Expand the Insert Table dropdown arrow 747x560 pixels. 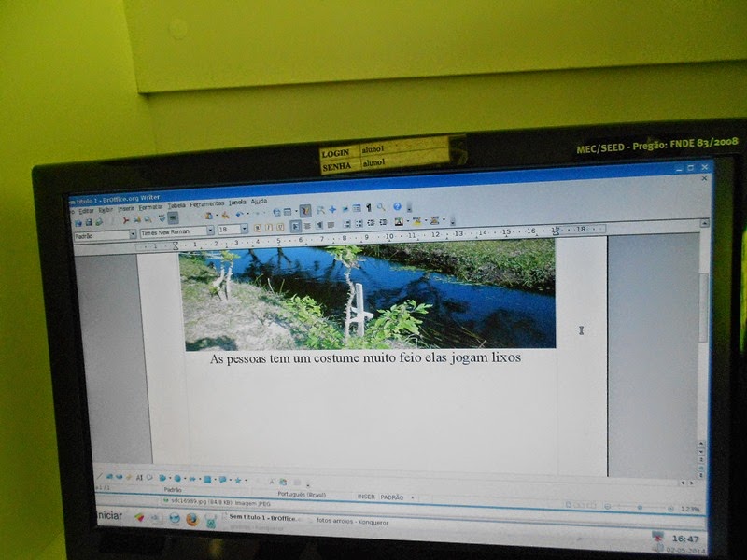[x=296, y=211]
